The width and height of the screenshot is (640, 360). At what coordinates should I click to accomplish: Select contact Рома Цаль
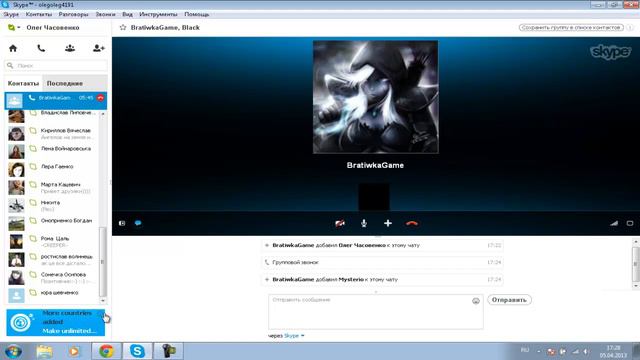coord(51,241)
